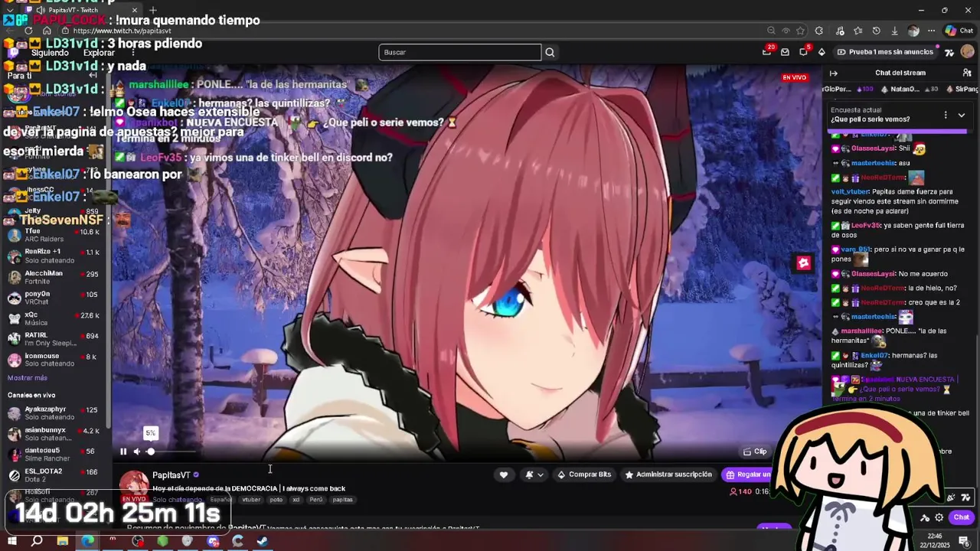Adjust the volume slider in player
Image resolution: width=980 pixels, height=551 pixels.
pos(171,452)
